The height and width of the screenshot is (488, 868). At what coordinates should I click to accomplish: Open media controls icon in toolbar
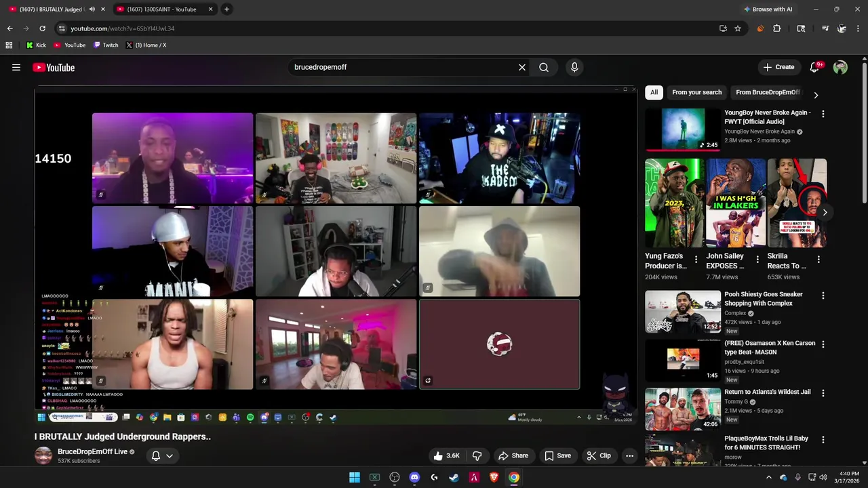(x=825, y=28)
